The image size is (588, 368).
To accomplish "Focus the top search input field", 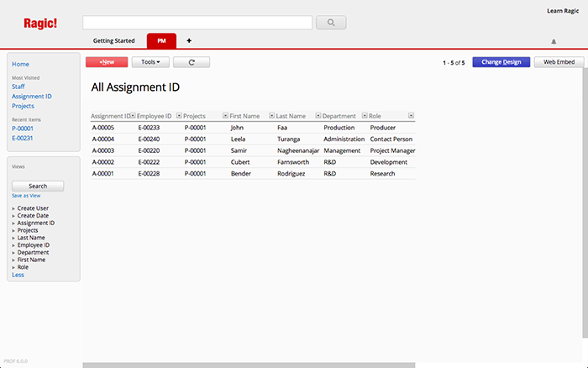I will coord(197,23).
